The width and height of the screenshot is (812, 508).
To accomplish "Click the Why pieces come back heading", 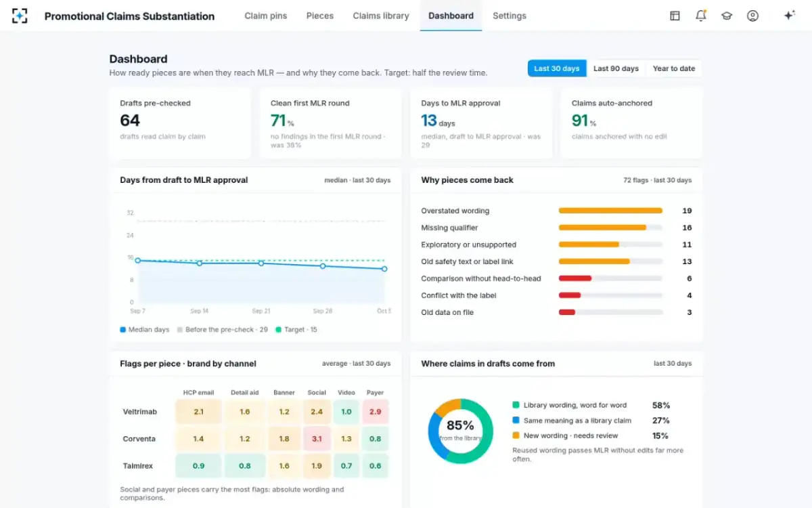I will click(467, 180).
